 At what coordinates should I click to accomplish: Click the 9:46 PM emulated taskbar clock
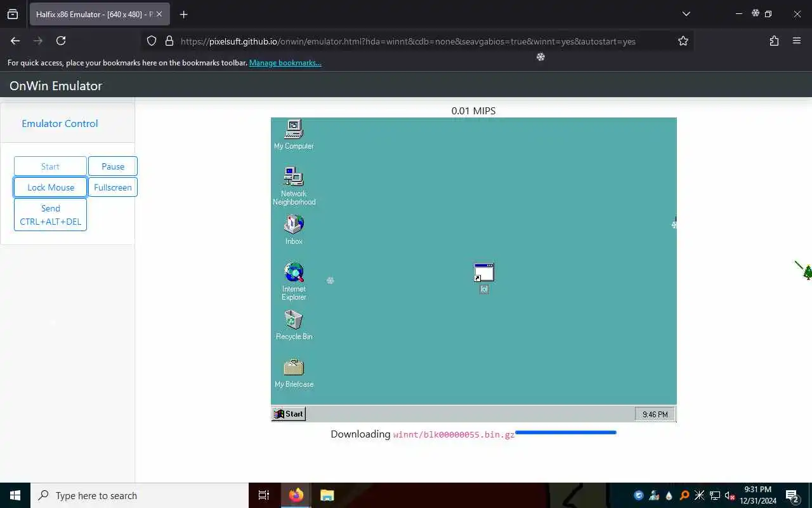(655, 414)
